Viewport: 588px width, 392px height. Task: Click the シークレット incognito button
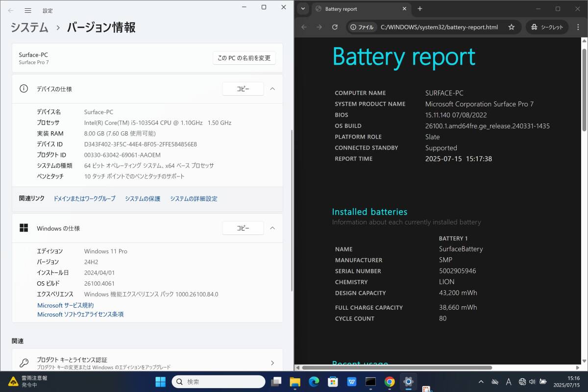tap(547, 27)
